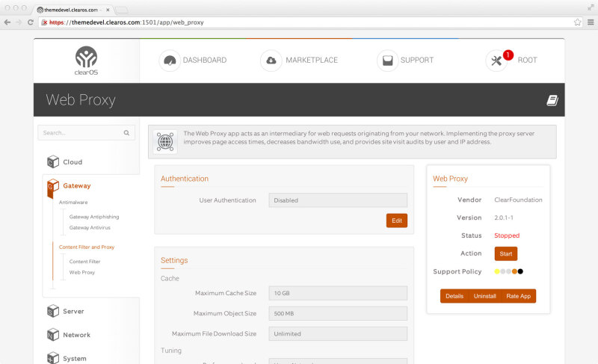
Task: Click Edit in Authentication section
Action: tap(397, 220)
